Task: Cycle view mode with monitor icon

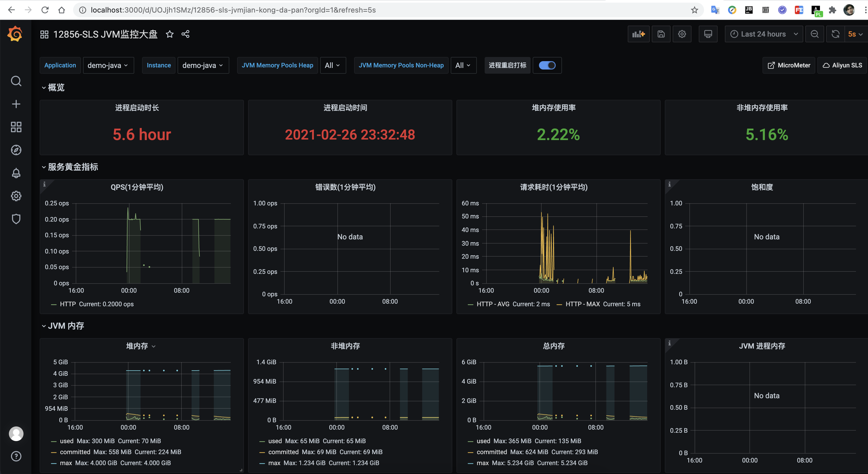Action: click(708, 34)
